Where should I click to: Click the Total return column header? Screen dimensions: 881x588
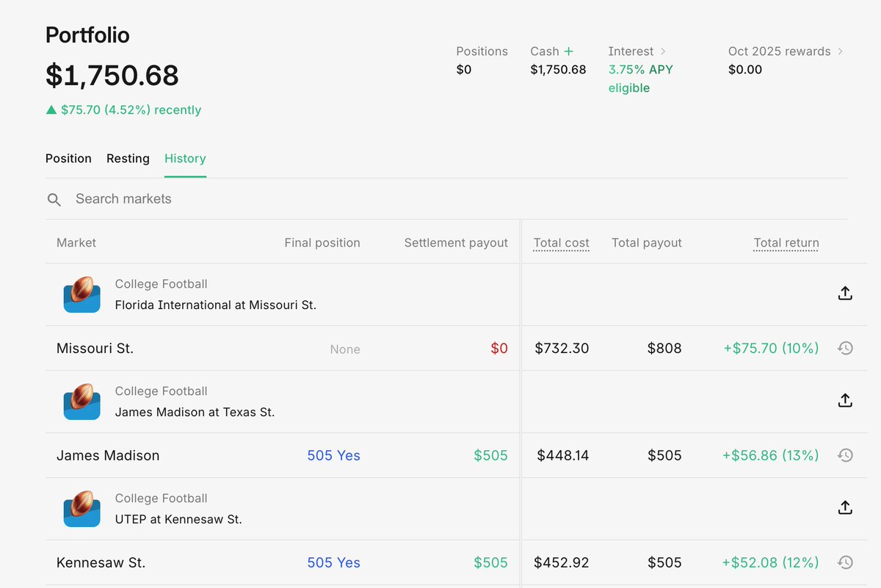click(x=786, y=243)
